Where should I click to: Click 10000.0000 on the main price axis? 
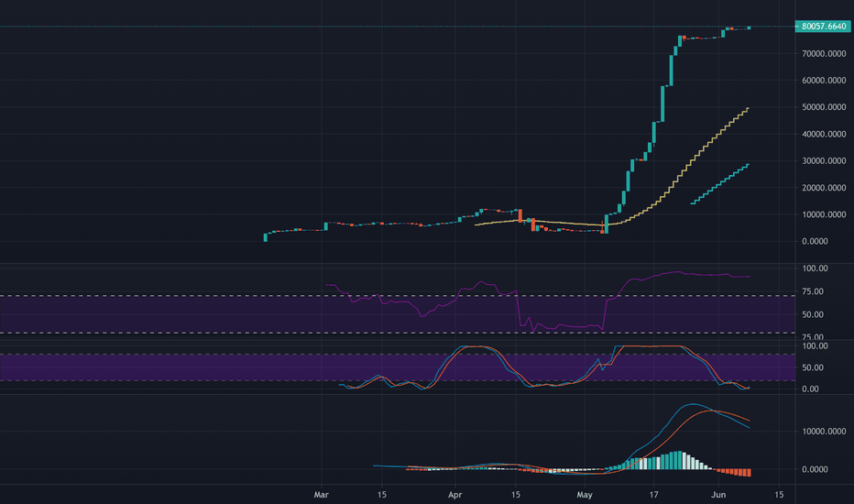[x=824, y=214]
